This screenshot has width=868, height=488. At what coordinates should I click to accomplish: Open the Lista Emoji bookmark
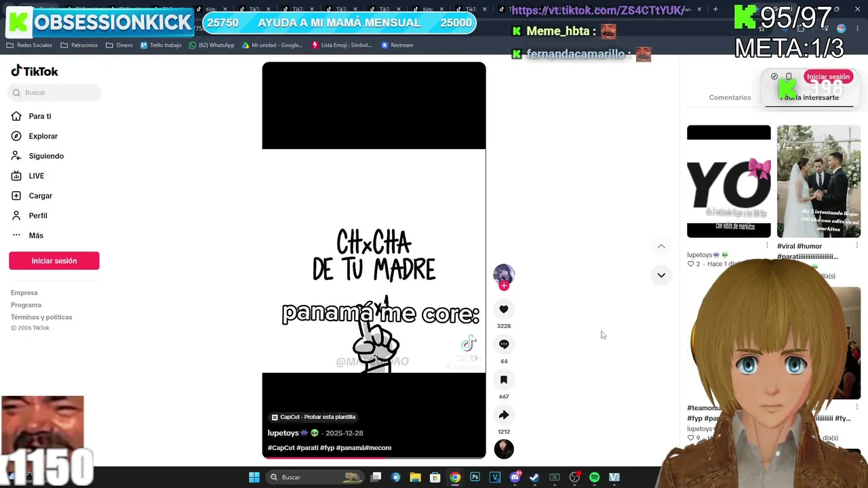[342, 45]
